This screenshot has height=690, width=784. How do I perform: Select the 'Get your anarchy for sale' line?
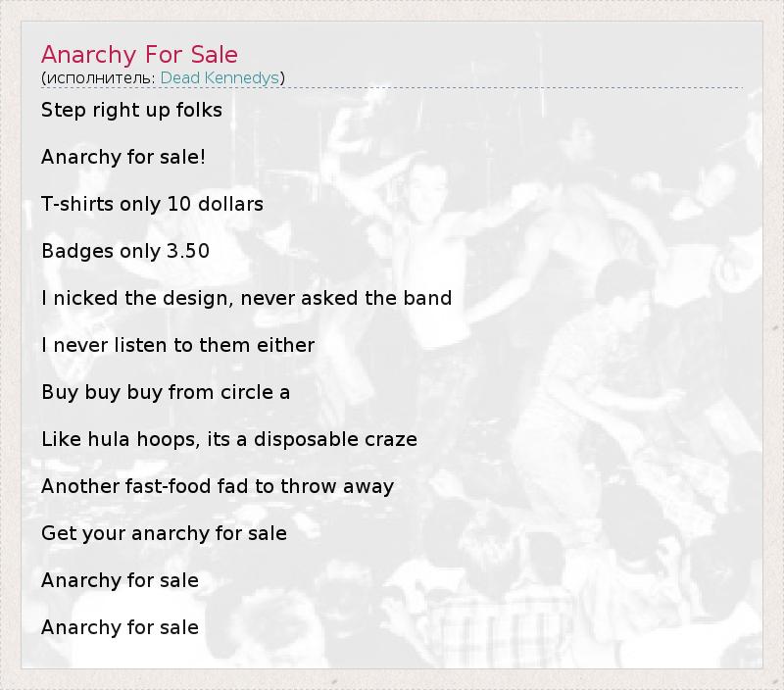tap(164, 533)
